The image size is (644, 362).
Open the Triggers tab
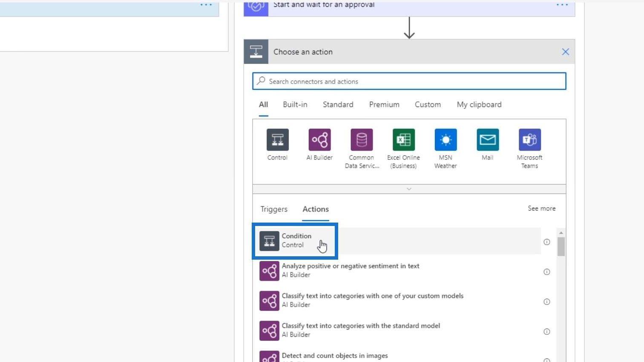(274, 209)
